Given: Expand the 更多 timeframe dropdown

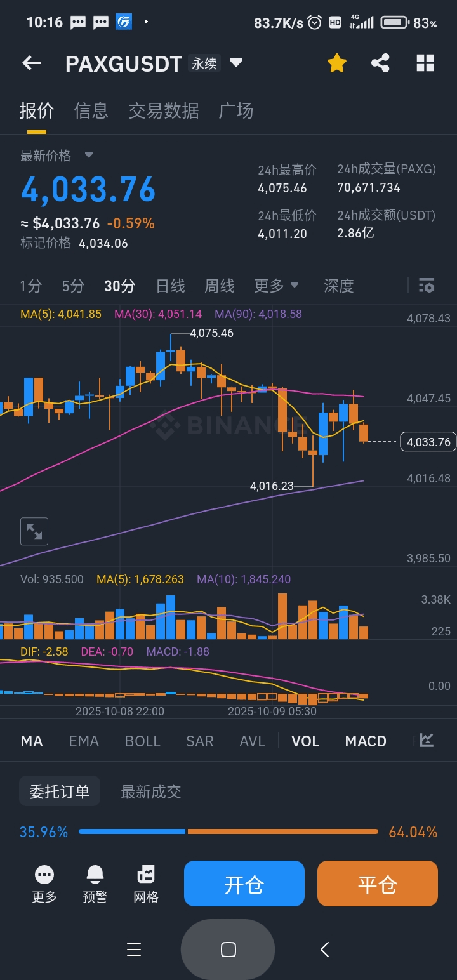Looking at the screenshot, I should [x=276, y=286].
